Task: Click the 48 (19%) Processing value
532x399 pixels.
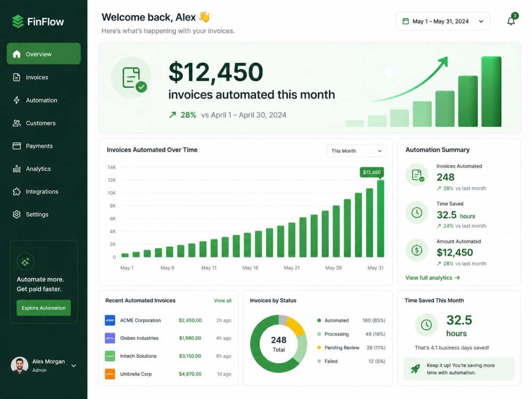Action: tap(375, 334)
